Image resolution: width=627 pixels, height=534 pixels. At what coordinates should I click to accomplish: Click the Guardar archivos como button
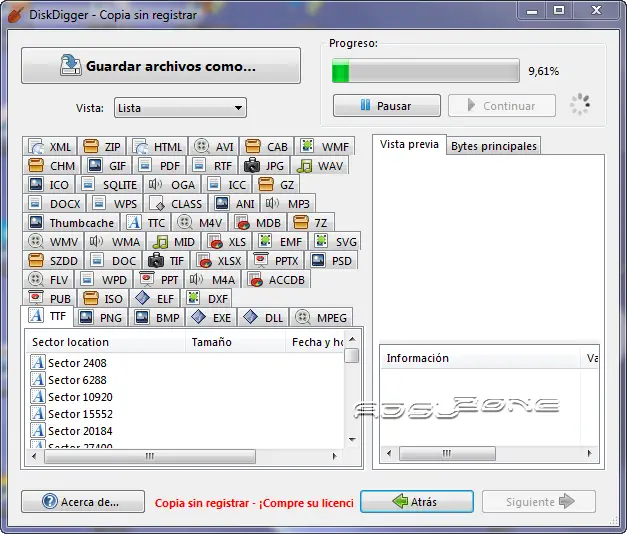(x=161, y=66)
